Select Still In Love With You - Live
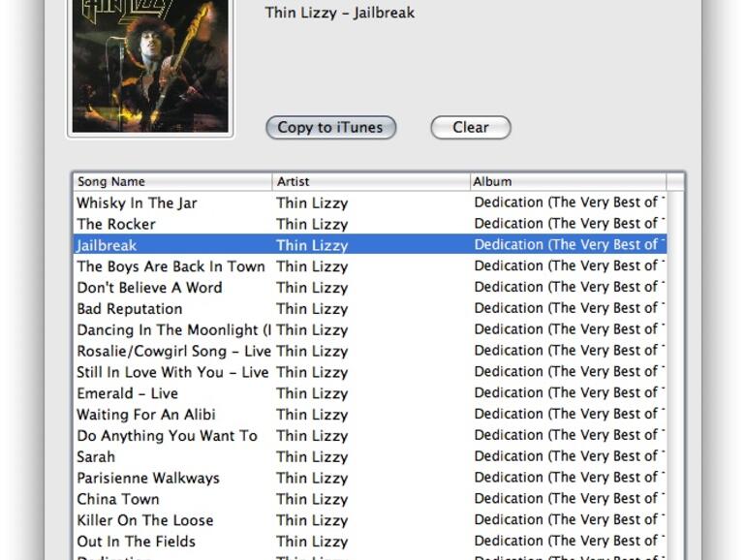The height and width of the screenshot is (560, 746). pyautogui.click(x=370, y=372)
